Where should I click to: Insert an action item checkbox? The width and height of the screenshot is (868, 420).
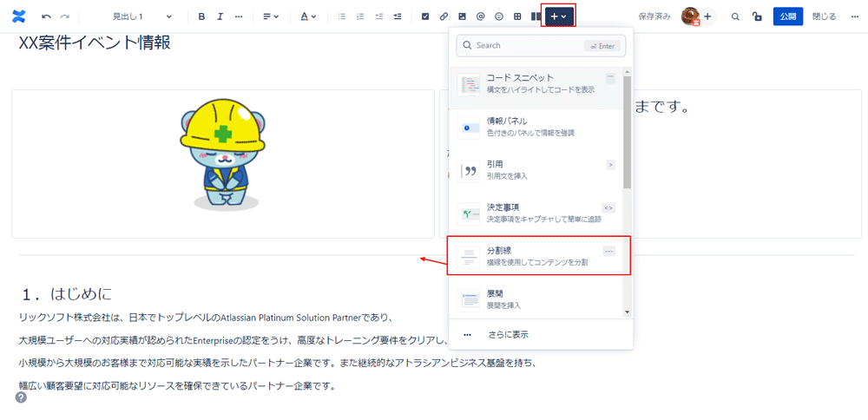pyautogui.click(x=425, y=16)
